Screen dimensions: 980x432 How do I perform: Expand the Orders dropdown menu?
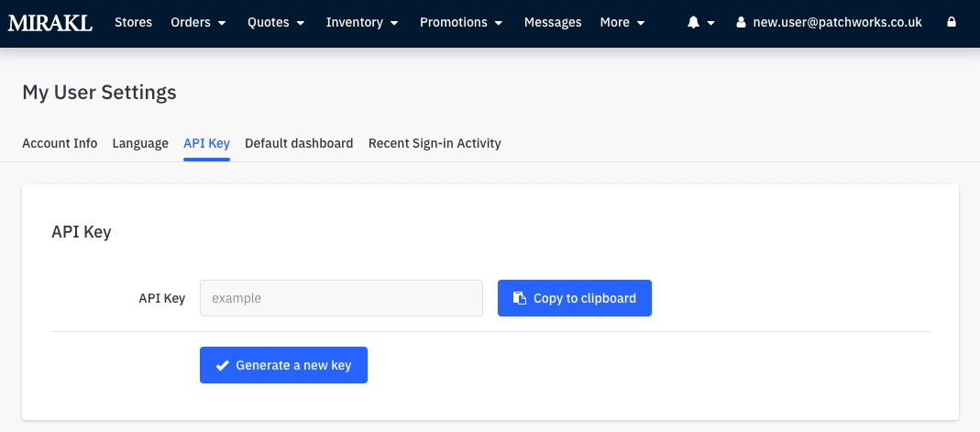tap(198, 22)
